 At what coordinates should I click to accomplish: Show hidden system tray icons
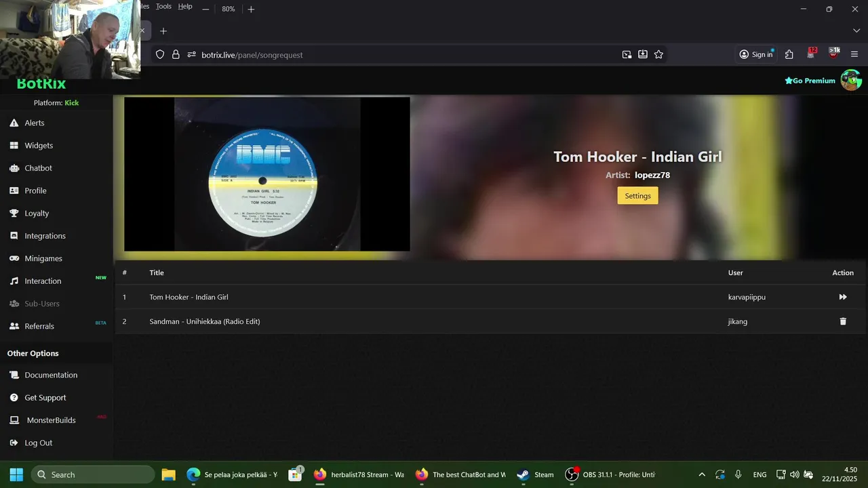coord(702,474)
